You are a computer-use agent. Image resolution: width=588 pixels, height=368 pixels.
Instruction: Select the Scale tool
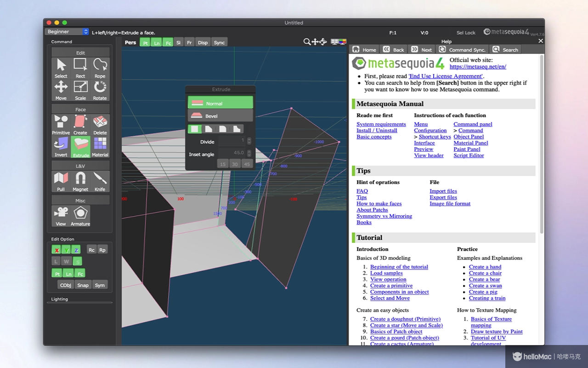80,91
